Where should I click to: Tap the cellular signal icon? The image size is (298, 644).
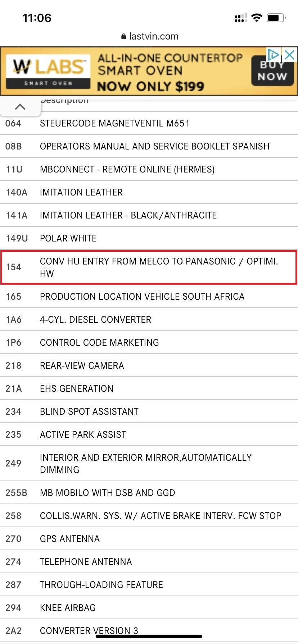pyautogui.click(x=241, y=18)
